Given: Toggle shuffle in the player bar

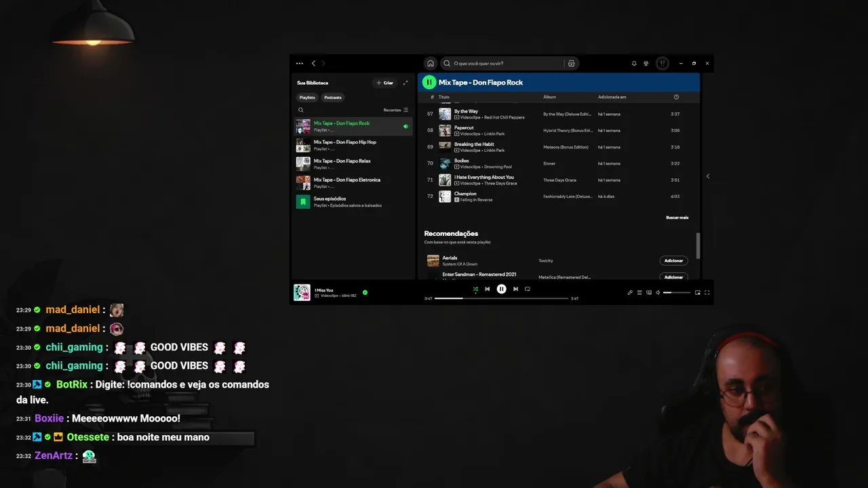Looking at the screenshot, I should [475, 289].
